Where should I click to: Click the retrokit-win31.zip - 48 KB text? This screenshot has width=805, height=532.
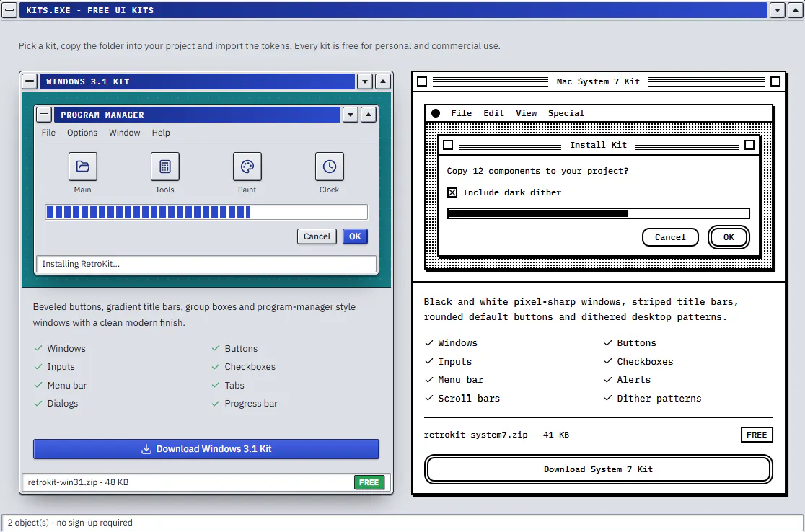(78, 482)
